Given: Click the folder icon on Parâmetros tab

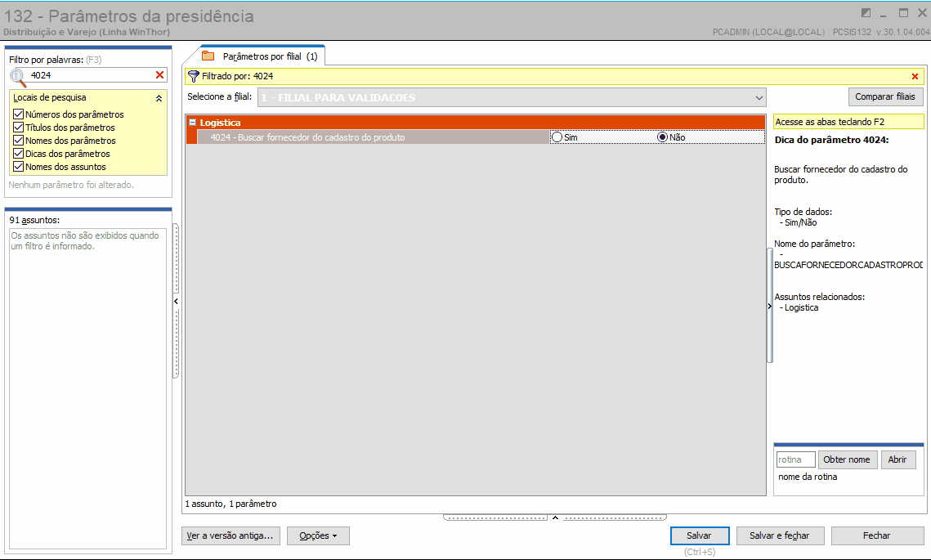Looking at the screenshot, I should tap(208, 56).
